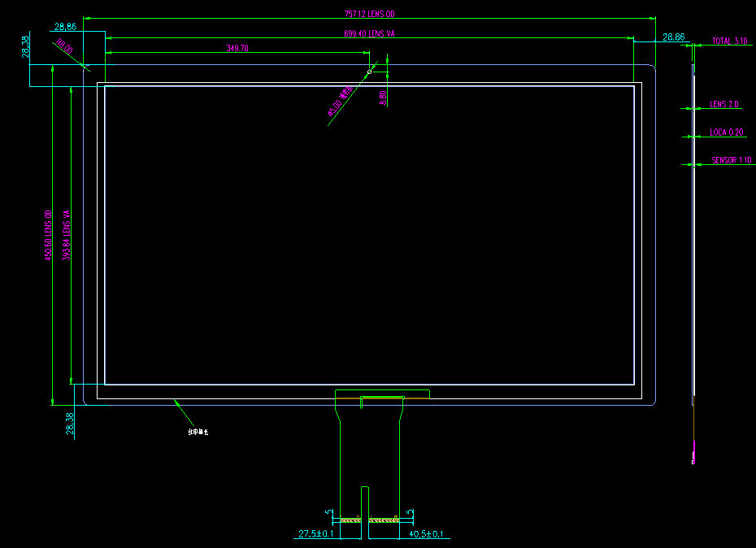
Task: Click the white Chinese leader note below the lens
Action: click(x=198, y=433)
